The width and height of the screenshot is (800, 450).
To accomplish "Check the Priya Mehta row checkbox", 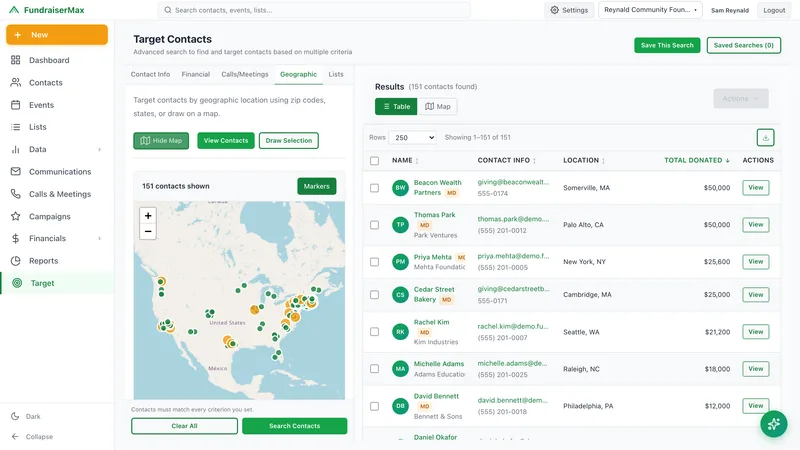I will point(374,262).
